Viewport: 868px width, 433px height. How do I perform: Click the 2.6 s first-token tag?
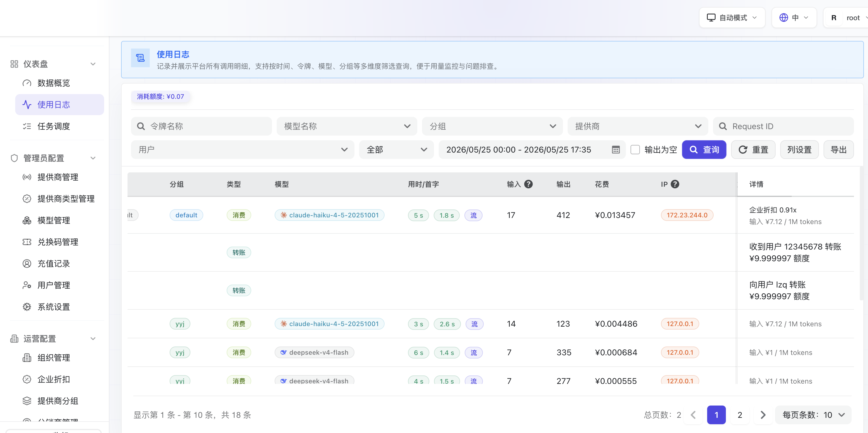(447, 324)
